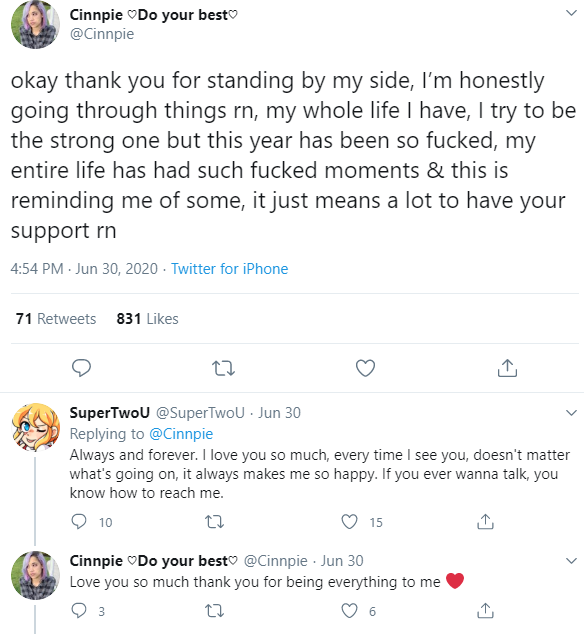Like SuperTwoU's reply with 15 likes
This screenshot has width=584, height=634.
[x=349, y=522]
